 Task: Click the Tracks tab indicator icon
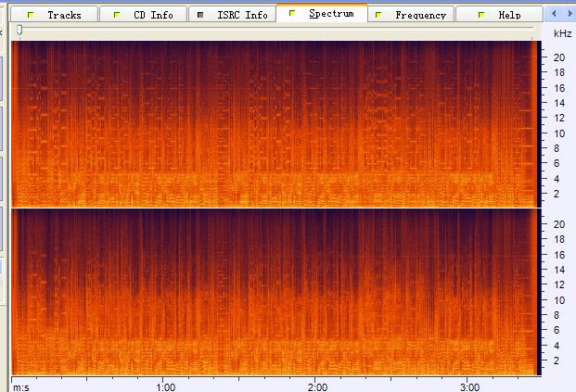point(31,15)
